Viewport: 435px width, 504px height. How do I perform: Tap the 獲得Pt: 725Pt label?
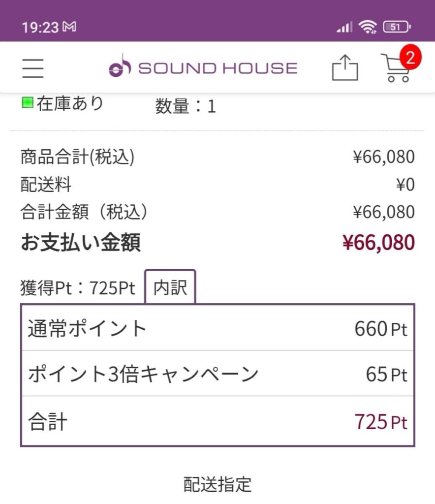78,288
